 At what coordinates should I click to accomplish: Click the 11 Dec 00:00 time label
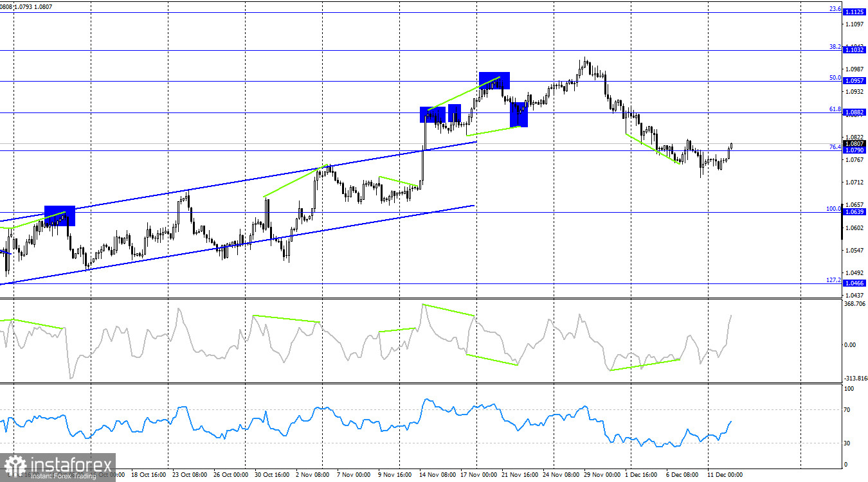pos(725,475)
